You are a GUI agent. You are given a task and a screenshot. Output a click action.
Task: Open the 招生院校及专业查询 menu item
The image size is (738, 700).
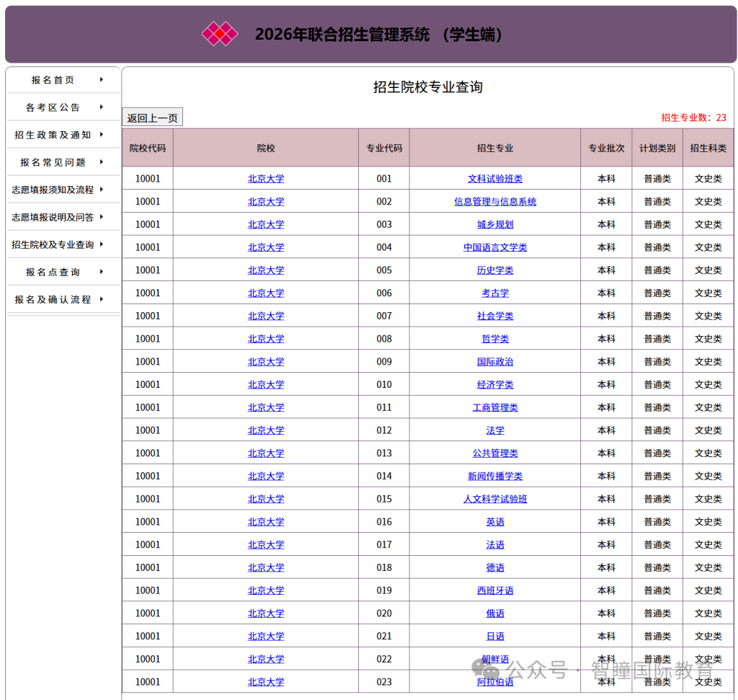click(53, 244)
